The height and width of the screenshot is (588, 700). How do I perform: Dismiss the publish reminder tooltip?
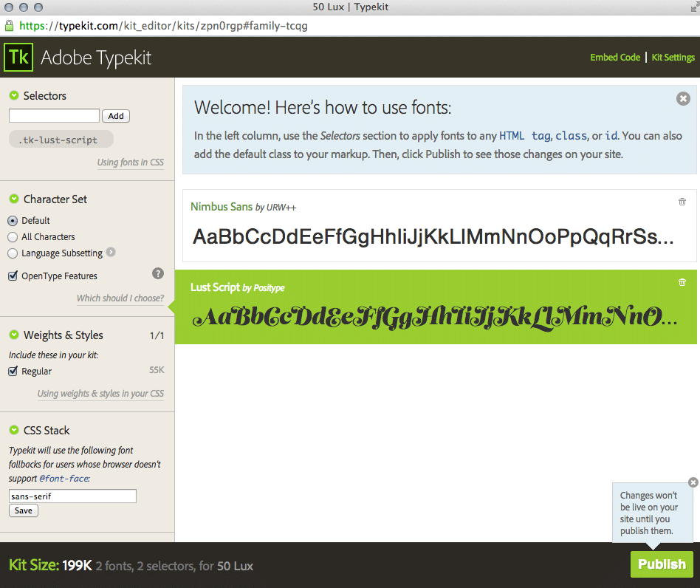pyautogui.click(x=693, y=482)
